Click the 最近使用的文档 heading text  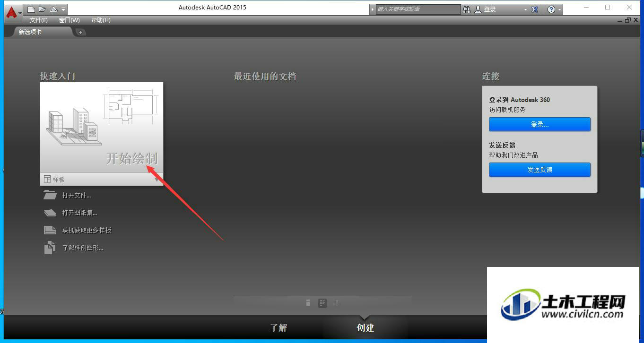coord(265,76)
